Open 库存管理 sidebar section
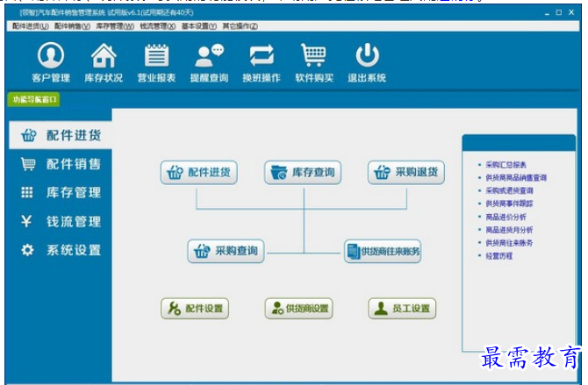The width and height of the screenshot is (588, 385). pyautogui.click(x=61, y=192)
